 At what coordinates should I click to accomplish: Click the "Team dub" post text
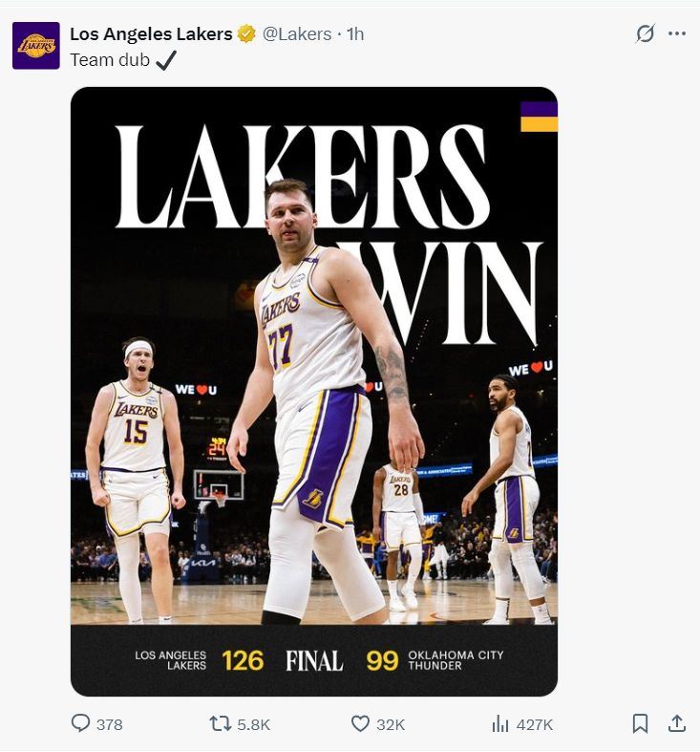coord(110,60)
